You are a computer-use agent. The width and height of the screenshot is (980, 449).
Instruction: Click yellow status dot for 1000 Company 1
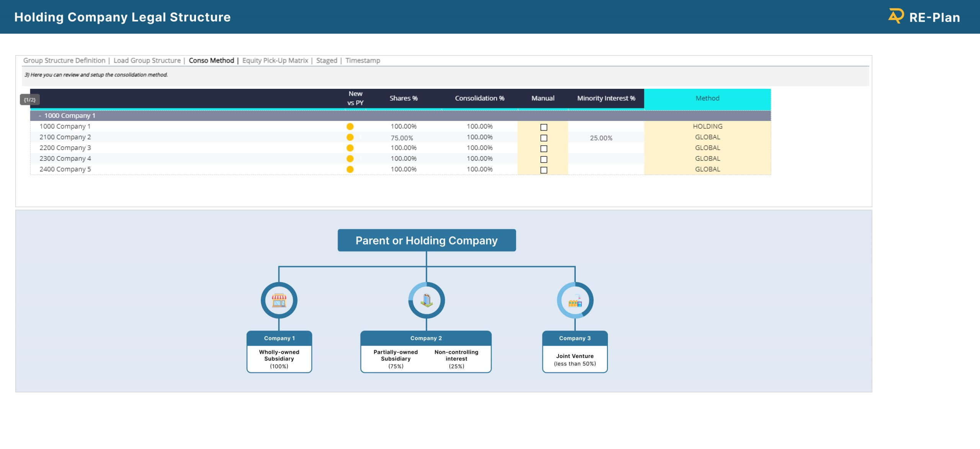pyautogui.click(x=350, y=127)
